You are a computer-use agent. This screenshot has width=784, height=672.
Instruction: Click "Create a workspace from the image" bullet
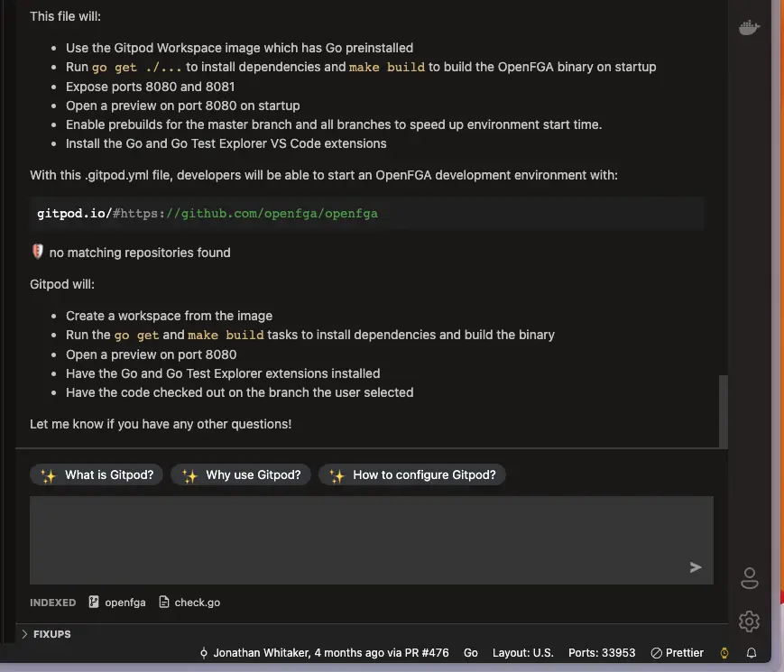tap(169, 316)
